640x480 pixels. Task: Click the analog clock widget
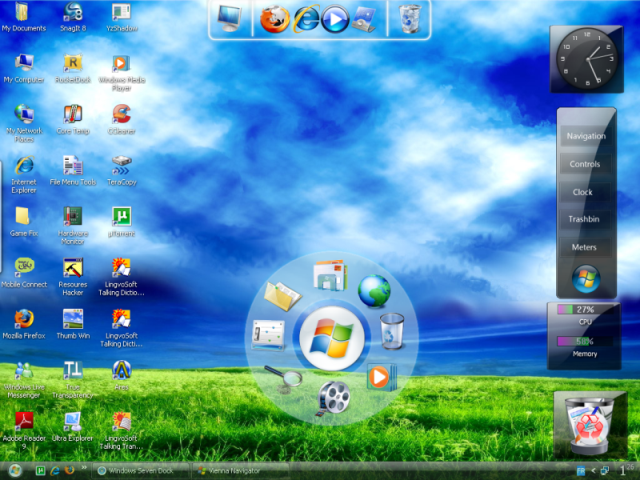tap(587, 59)
